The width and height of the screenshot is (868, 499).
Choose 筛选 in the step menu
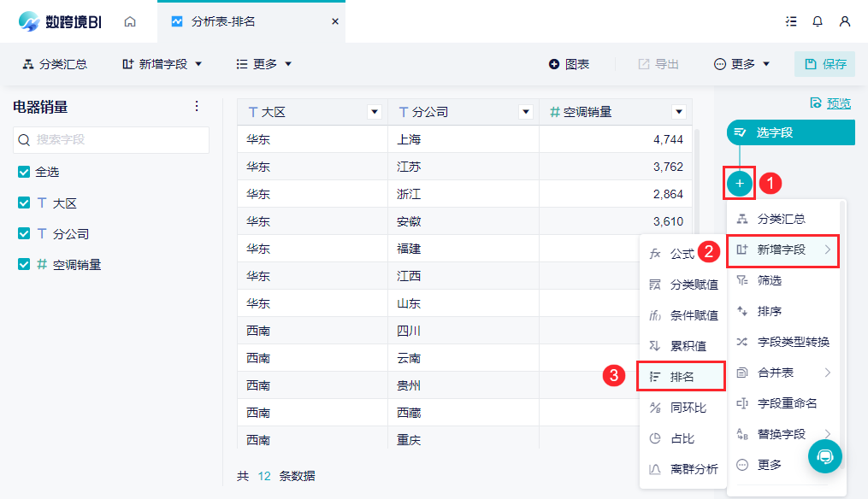782,280
